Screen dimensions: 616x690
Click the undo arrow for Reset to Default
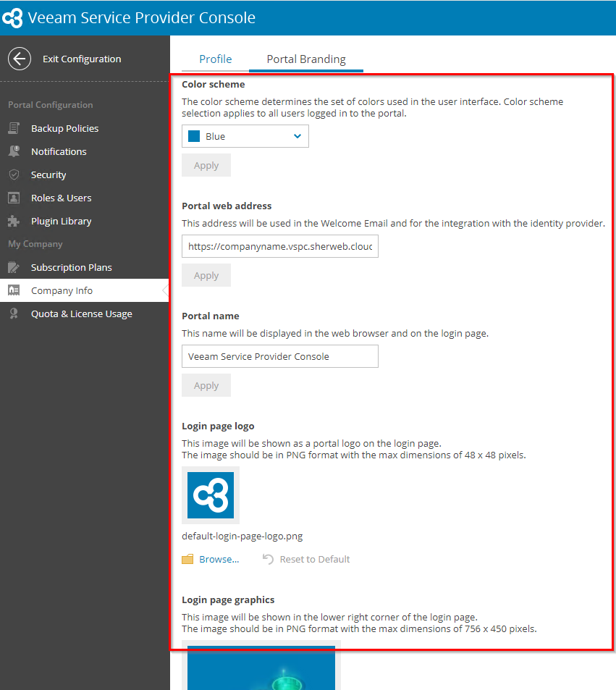click(x=268, y=559)
